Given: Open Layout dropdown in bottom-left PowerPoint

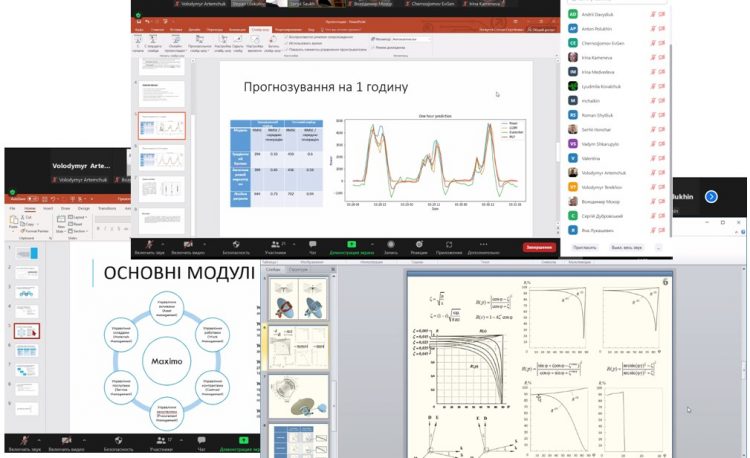Looking at the screenshot, I should (x=77, y=217).
